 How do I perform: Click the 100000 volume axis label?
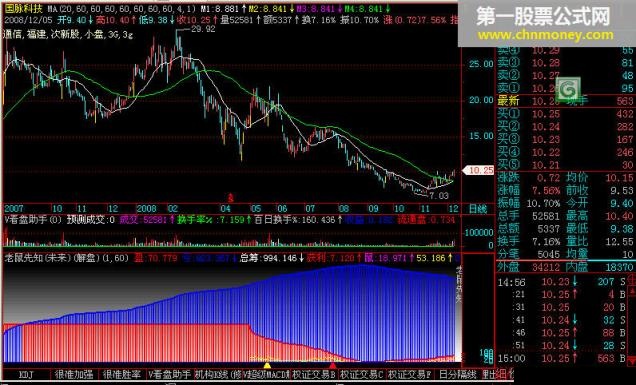pyautogui.click(x=479, y=233)
